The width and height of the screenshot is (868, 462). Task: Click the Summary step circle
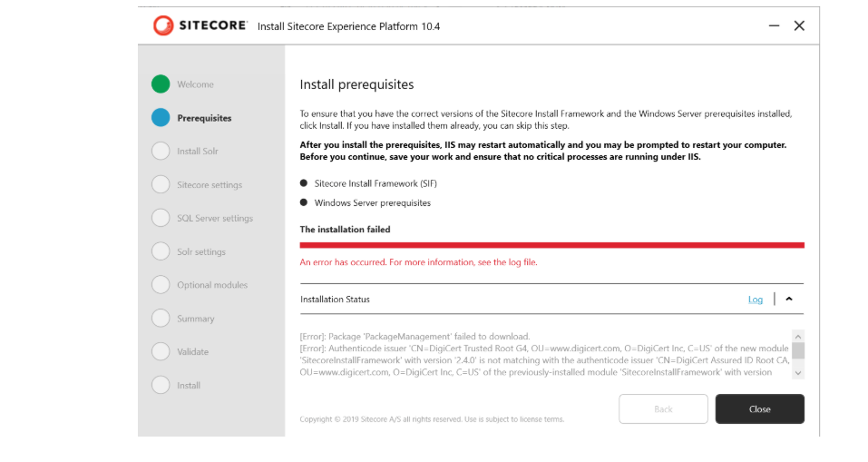click(161, 318)
